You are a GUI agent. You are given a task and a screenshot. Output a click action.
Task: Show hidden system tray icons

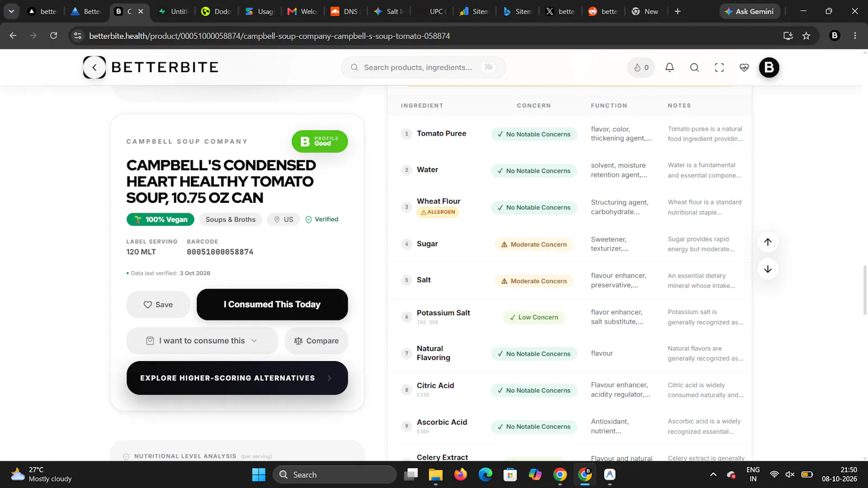click(x=713, y=474)
